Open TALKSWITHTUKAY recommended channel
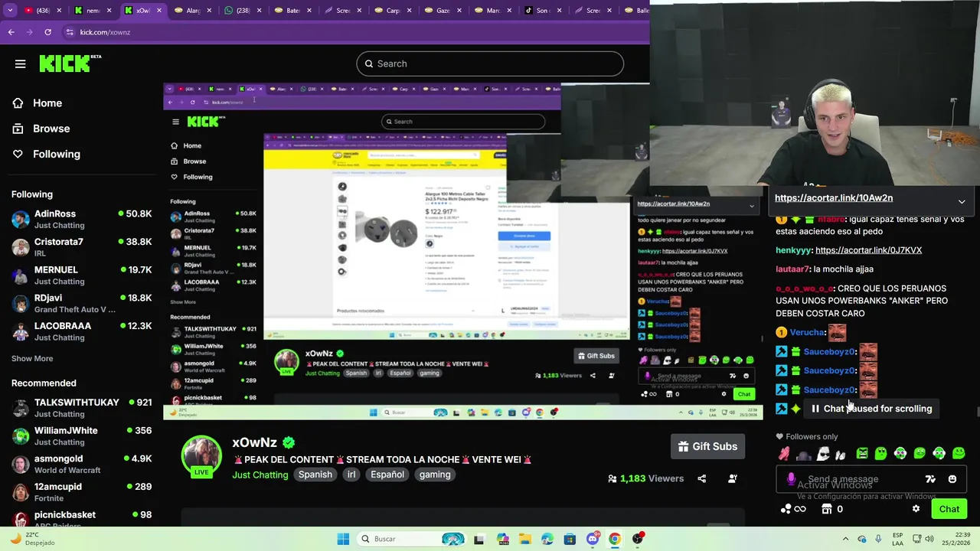This screenshot has width=980, height=551. [81, 408]
